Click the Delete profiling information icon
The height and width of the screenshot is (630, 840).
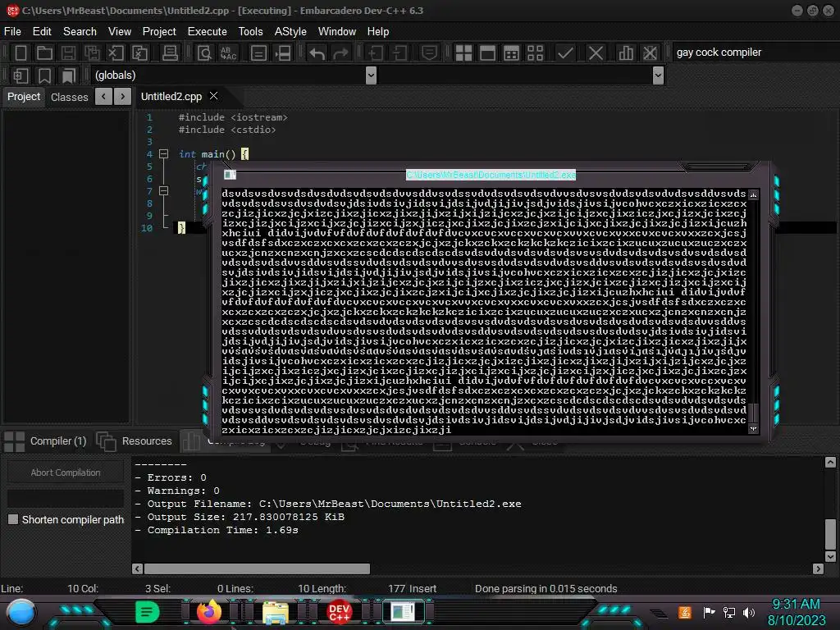coord(650,53)
